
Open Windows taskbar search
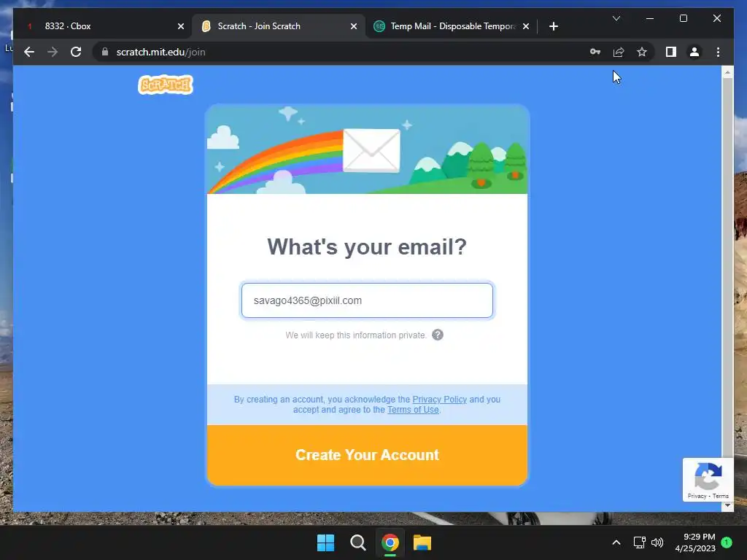(x=357, y=542)
